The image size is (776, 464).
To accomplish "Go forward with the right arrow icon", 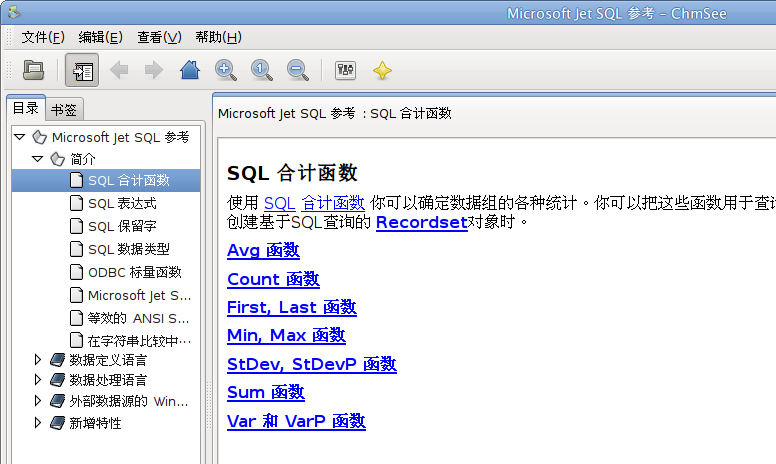I will tap(154, 70).
